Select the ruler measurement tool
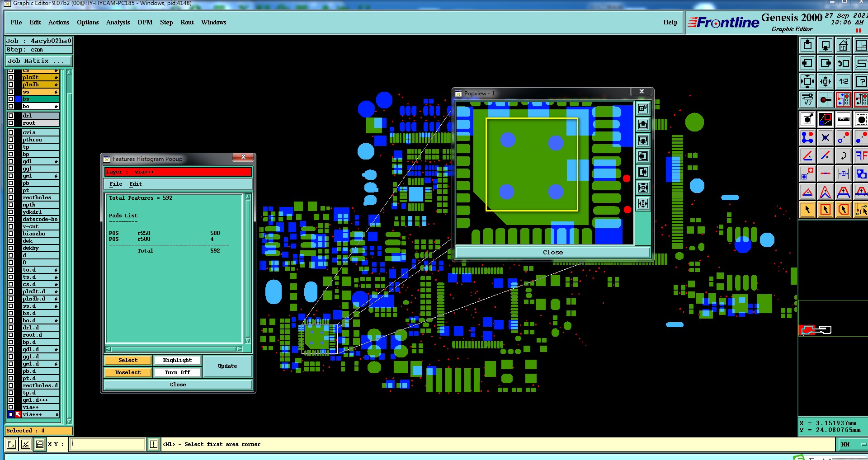Image resolution: width=868 pixels, height=460 pixels. point(844,120)
